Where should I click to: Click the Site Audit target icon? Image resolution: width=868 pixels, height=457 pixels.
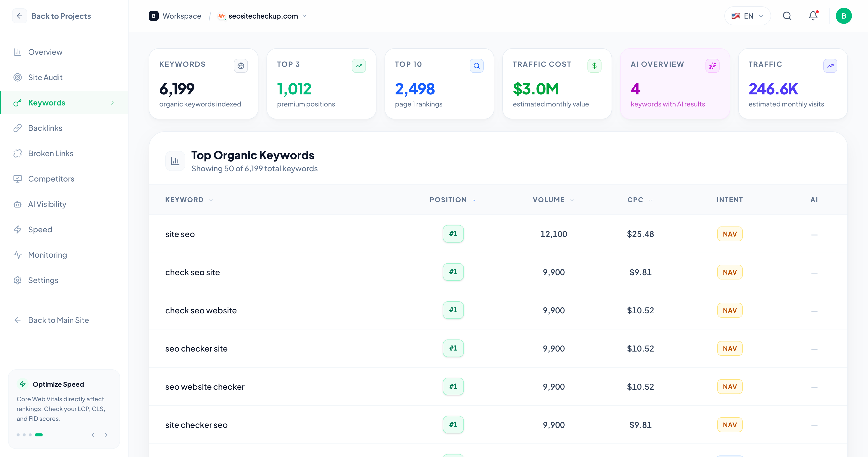pyautogui.click(x=18, y=77)
